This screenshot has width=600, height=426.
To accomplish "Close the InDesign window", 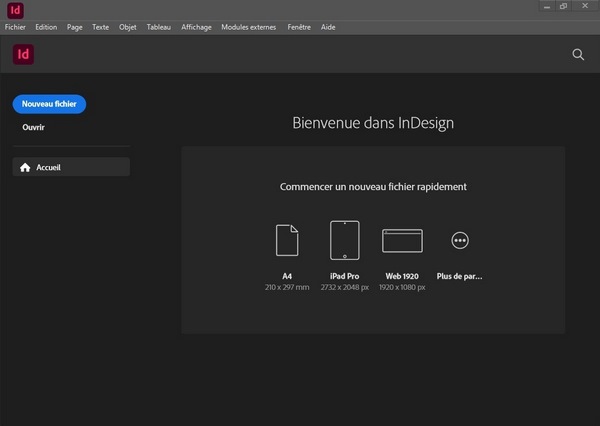I will click(585, 6).
